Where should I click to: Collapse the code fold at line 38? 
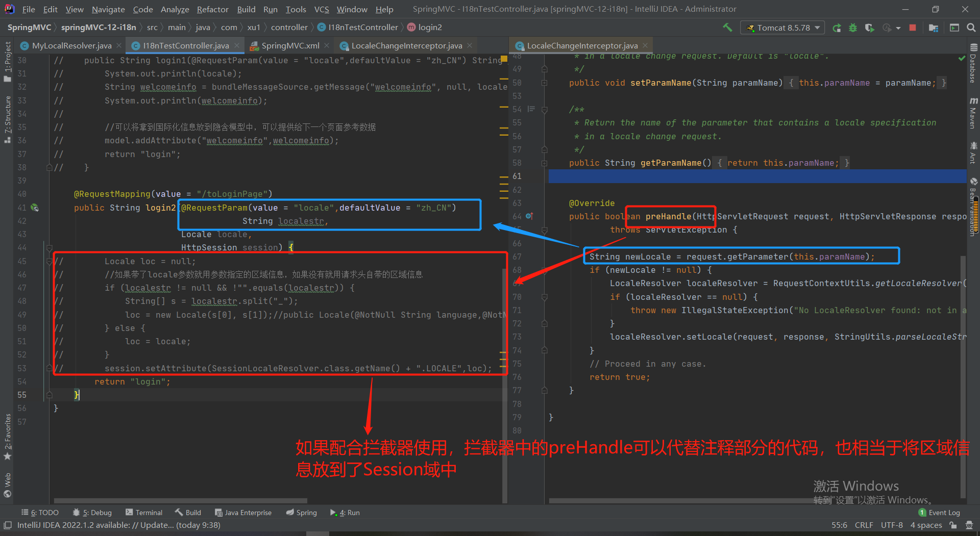(x=49, y=167)
